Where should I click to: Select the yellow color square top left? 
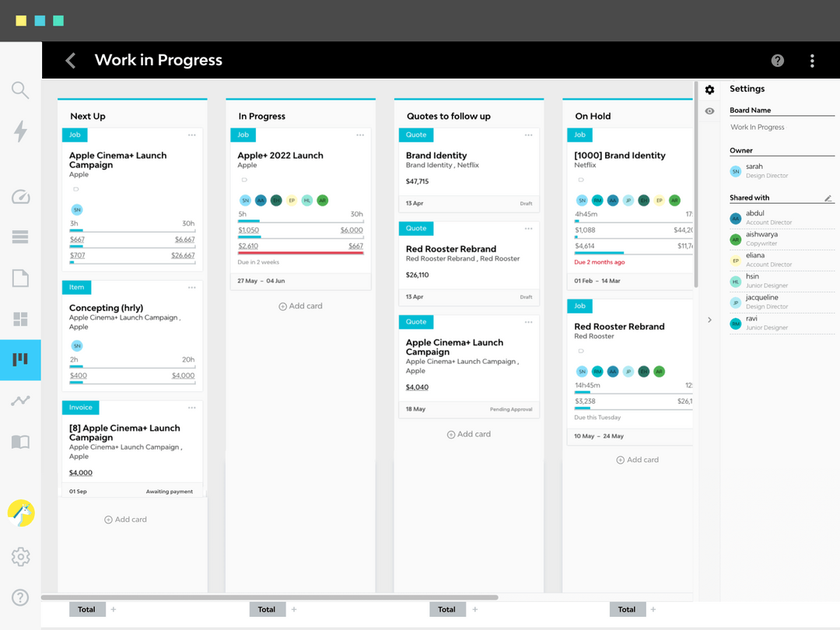click(x=21, y=21)
